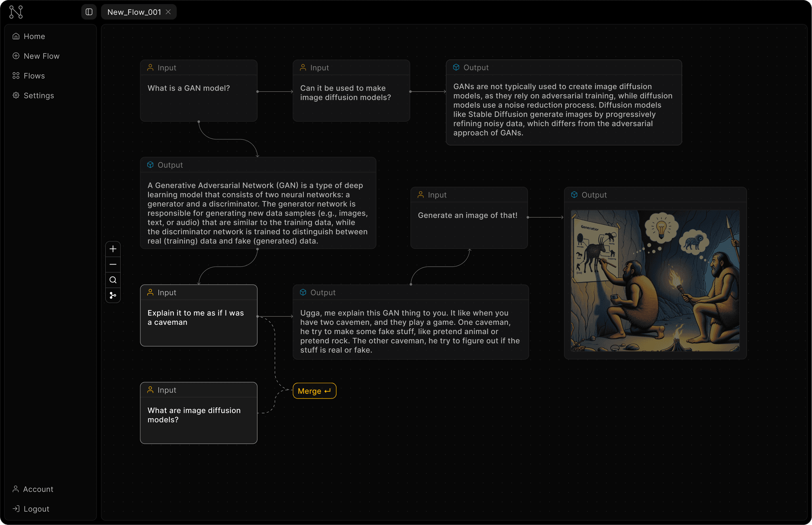Go to the Account page
This screenshot has width=812, height=525.
click(x=38, y=489)
